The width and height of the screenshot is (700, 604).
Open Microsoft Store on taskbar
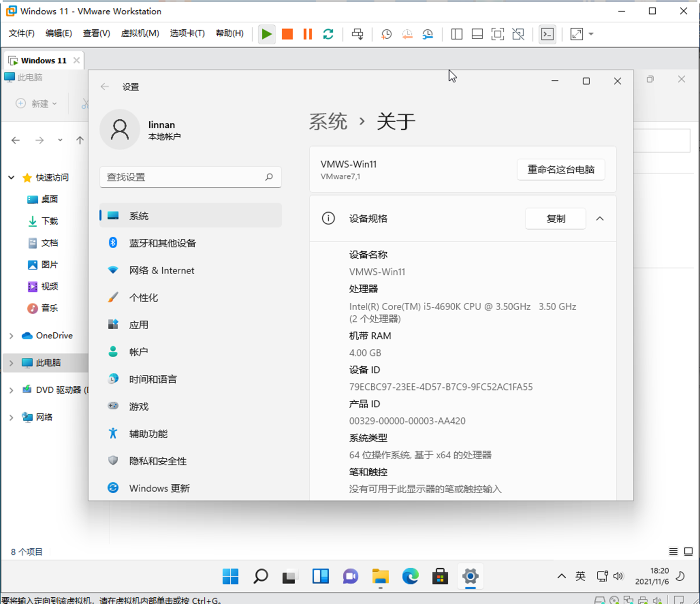(440, 576)
